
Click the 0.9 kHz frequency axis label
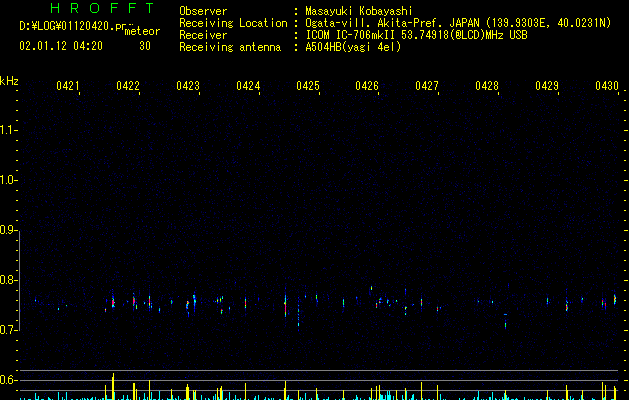tap(8, 230)
